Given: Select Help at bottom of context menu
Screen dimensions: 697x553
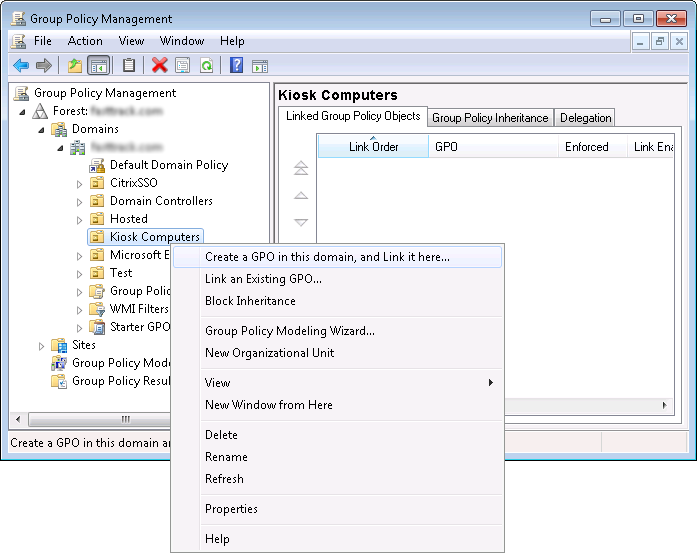Looking at the screenshot, I should (337, 539).
